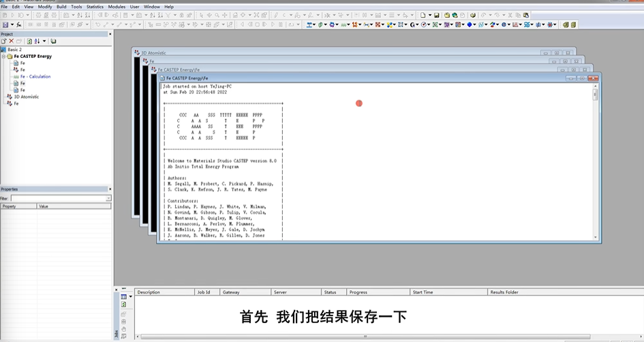
Task: Open sort dropdown arrow in Project toolbar
Action: coord(44,41)
